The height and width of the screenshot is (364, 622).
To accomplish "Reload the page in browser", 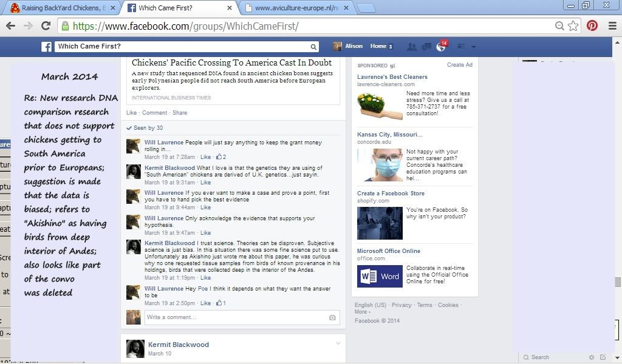I will 46,26.
